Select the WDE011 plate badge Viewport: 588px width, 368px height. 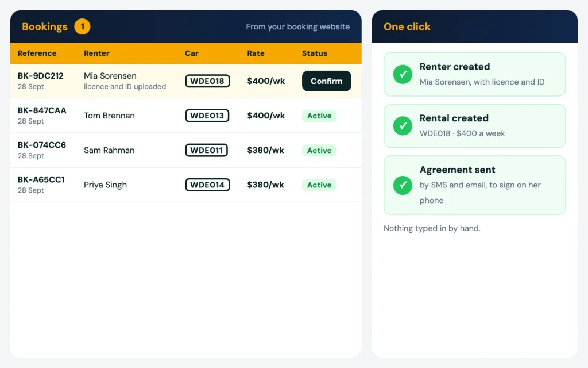click(206, 150)
